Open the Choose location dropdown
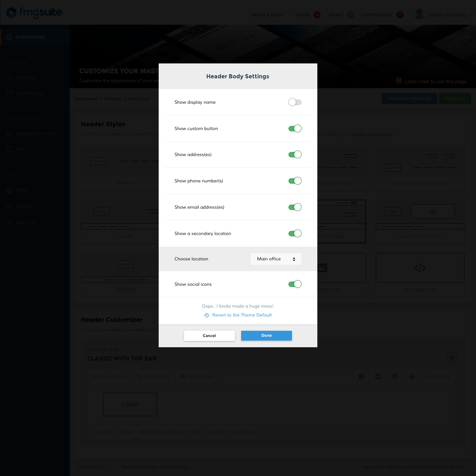This screenshot has height=476, width=476. (276, 259)
